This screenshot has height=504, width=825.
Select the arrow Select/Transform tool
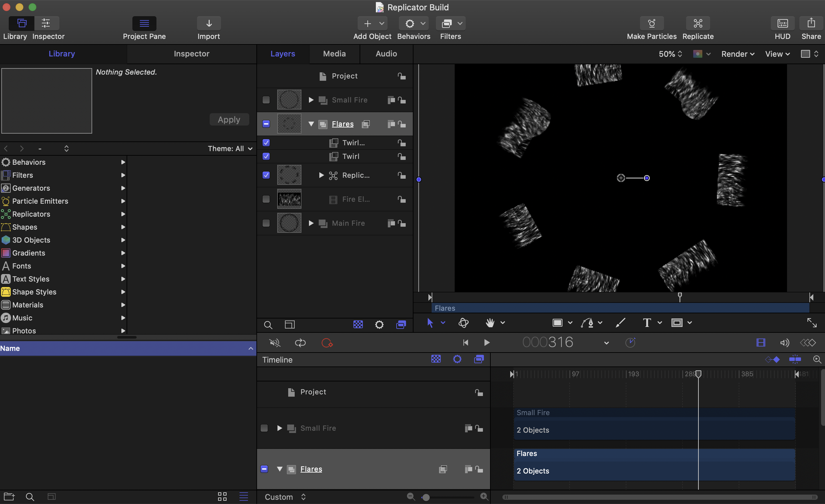(x=430, y=323)
